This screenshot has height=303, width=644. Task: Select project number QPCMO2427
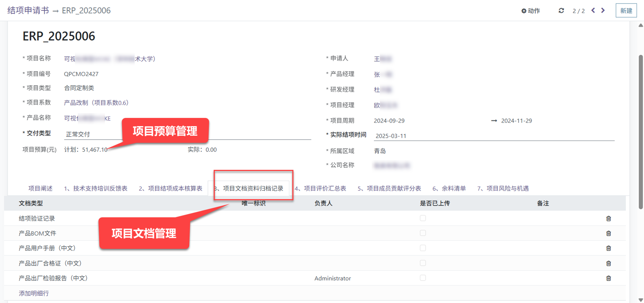[x=81, y=74]
